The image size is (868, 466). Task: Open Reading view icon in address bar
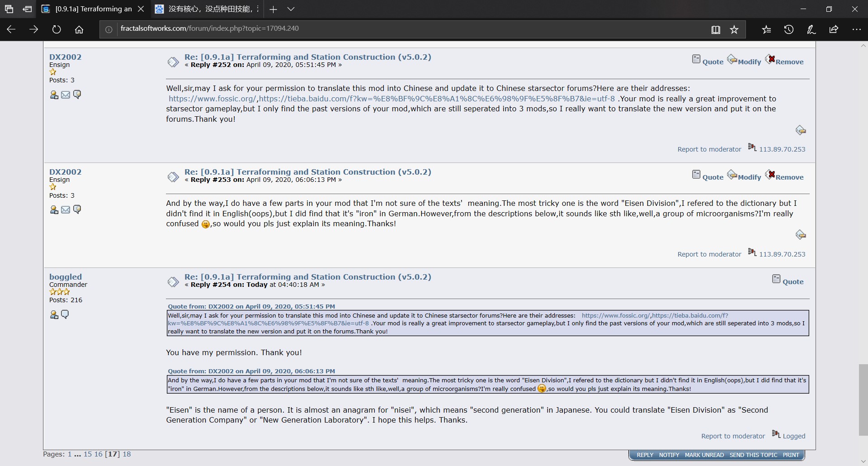[716, 29]
